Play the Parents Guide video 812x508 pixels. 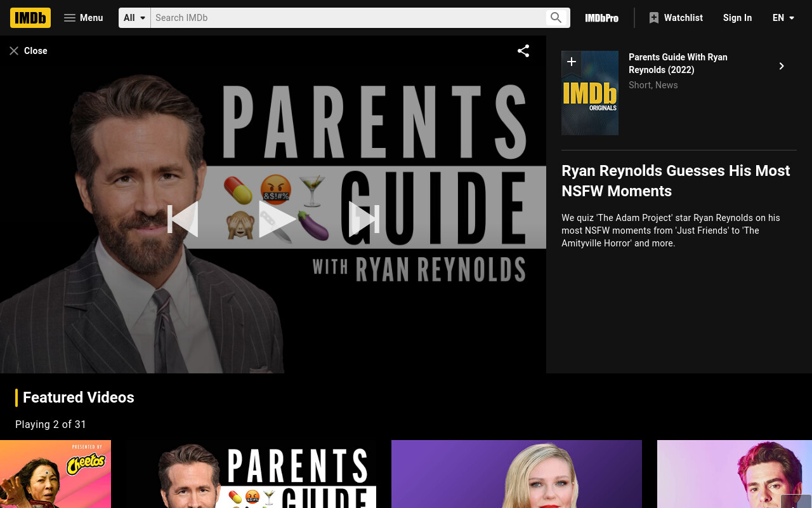coord(277,219)
